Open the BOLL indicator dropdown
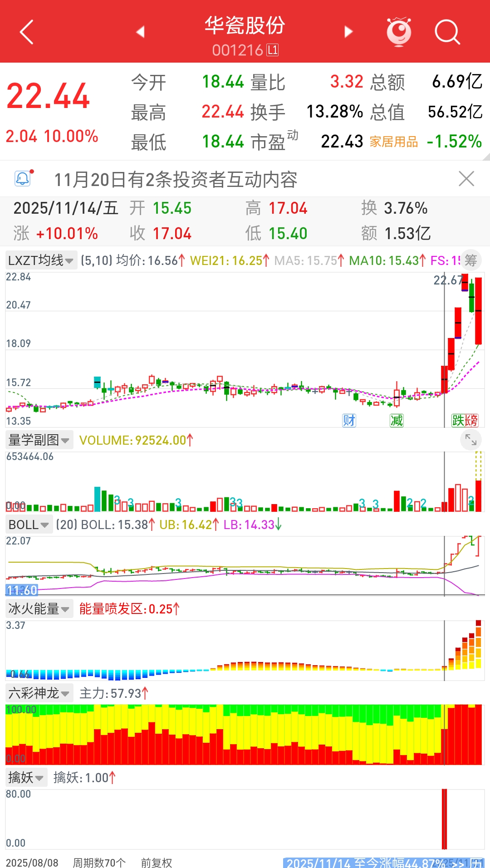 pyautogui.click(x=29, y=525)
